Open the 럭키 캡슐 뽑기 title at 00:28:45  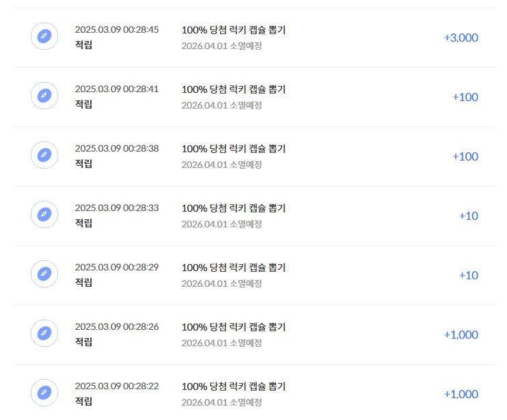(x=234, y=30)
